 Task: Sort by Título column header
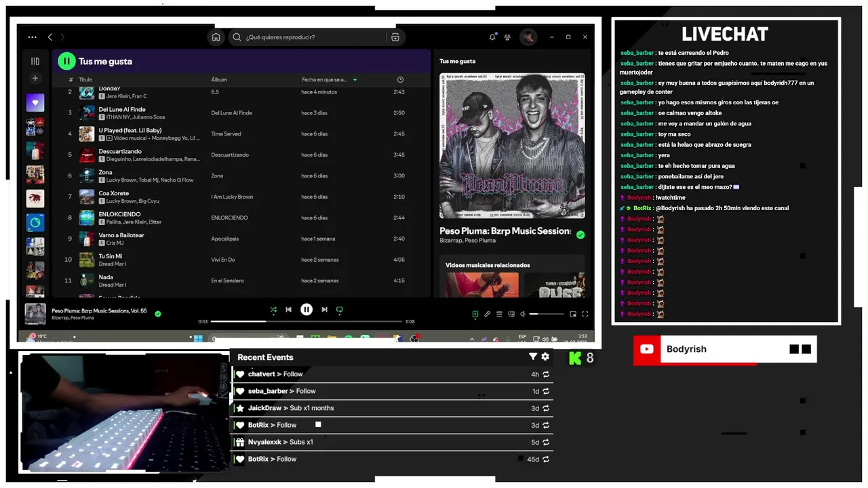tap(85, 80)
